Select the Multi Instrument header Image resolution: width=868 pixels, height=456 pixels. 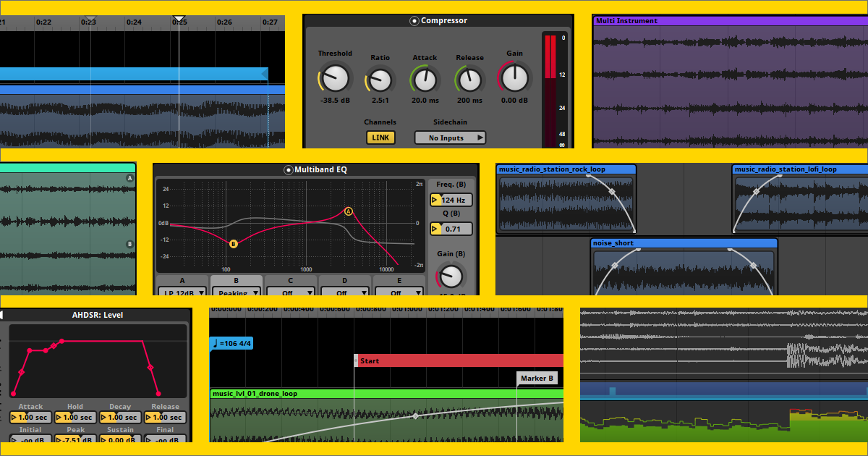tap(730, 21)
